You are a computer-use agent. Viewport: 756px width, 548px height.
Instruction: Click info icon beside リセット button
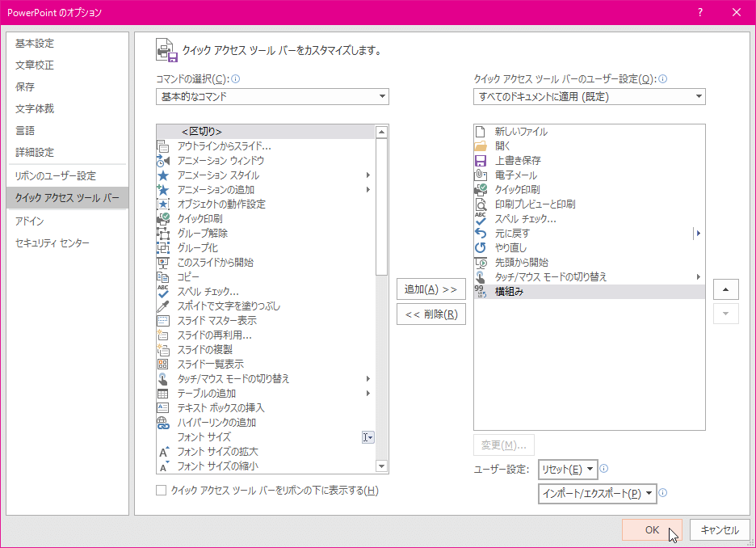tap(603, 469)
